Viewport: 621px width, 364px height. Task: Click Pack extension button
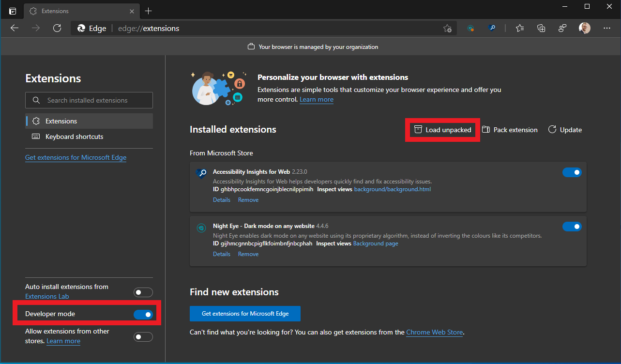tap(510, 130)
